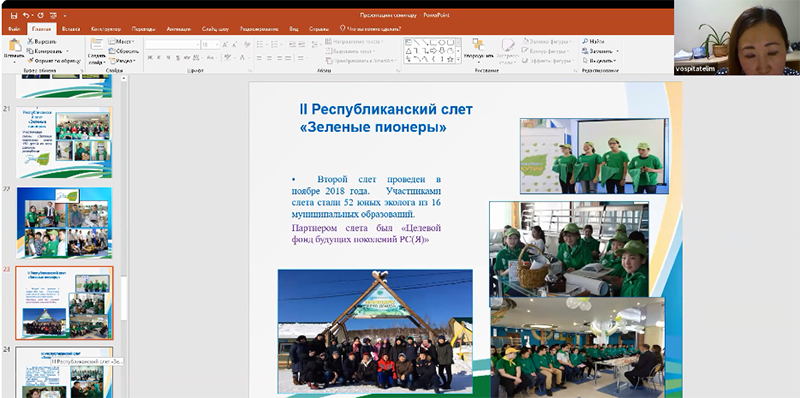Open the Вид ribbon tab
The image size is (800, 398).
[x=294, y=29]
